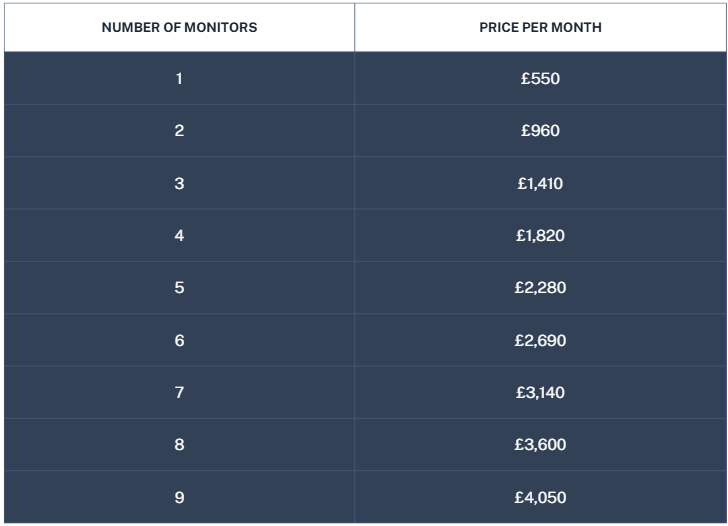Screen dimensions: 728x526
Task: Click monitor count 8 cell
Action: [x=179, y=445]
